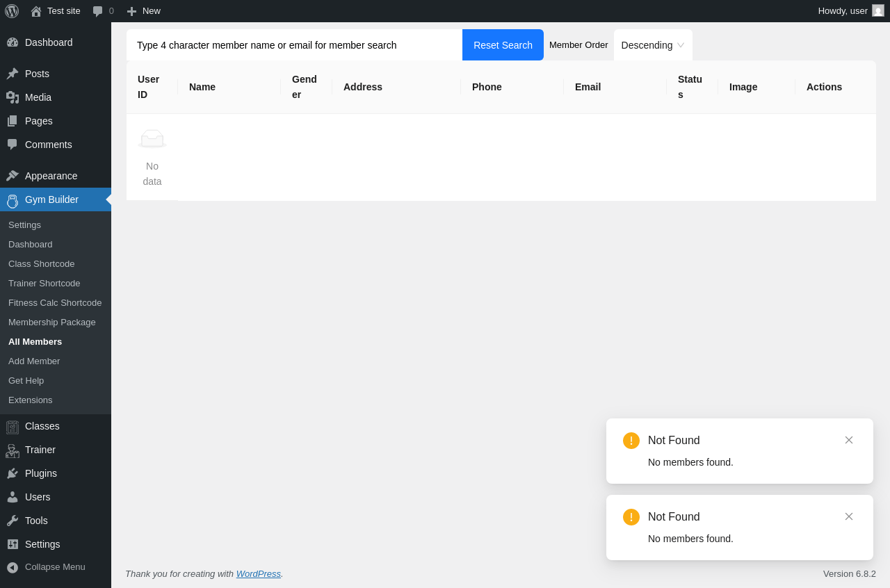
Task: Click the Settings sliders icon in sidebar
Action: (13, 544)
